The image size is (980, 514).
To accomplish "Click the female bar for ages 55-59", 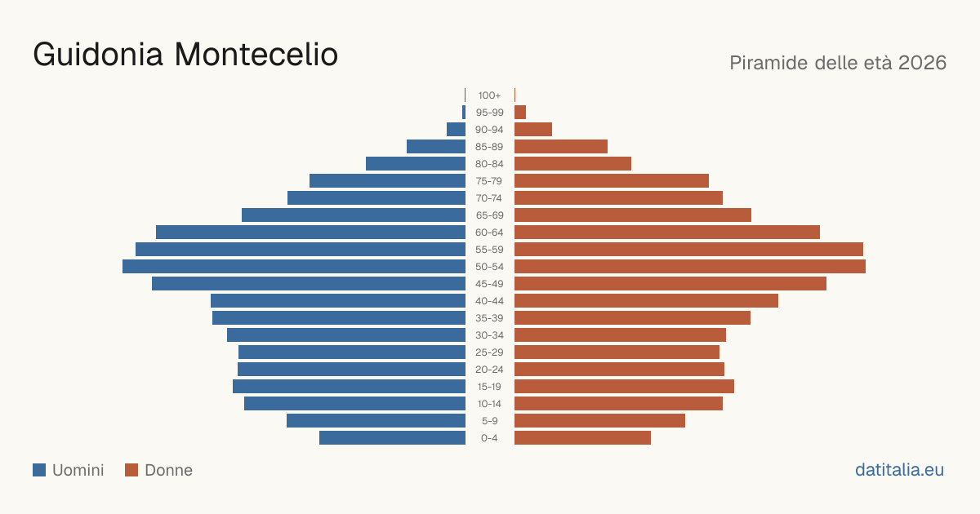I will click(x=688, y=250).
